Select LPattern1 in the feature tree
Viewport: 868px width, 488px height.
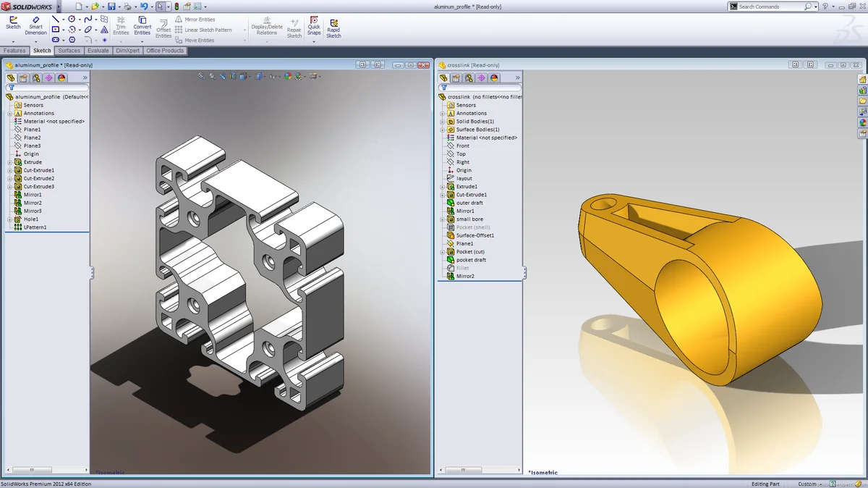tap(35, 227)
